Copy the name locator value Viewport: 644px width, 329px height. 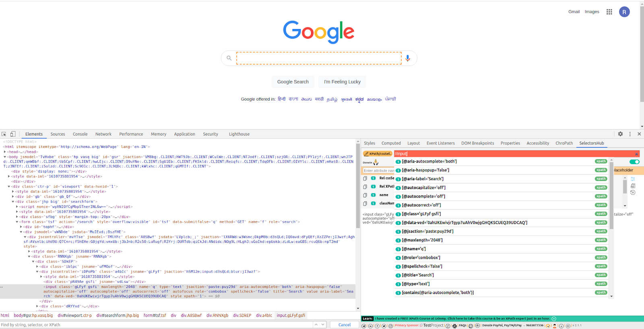point(365,195)
